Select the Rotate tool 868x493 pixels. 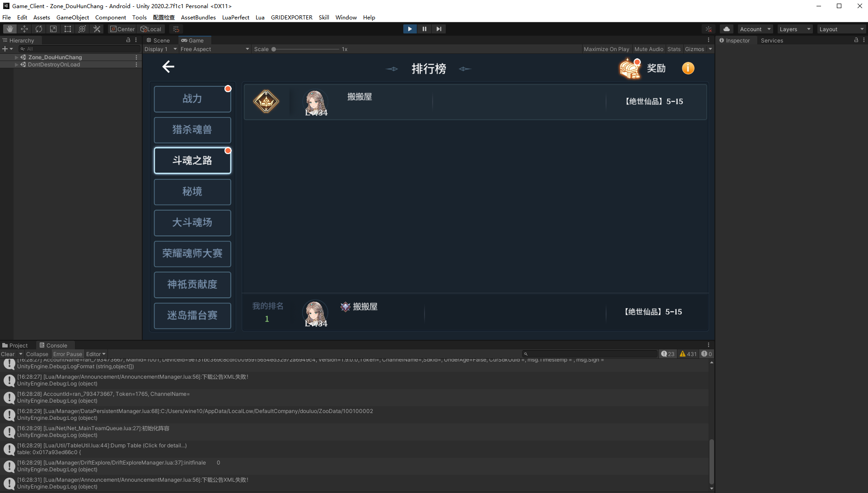(39, 29)
